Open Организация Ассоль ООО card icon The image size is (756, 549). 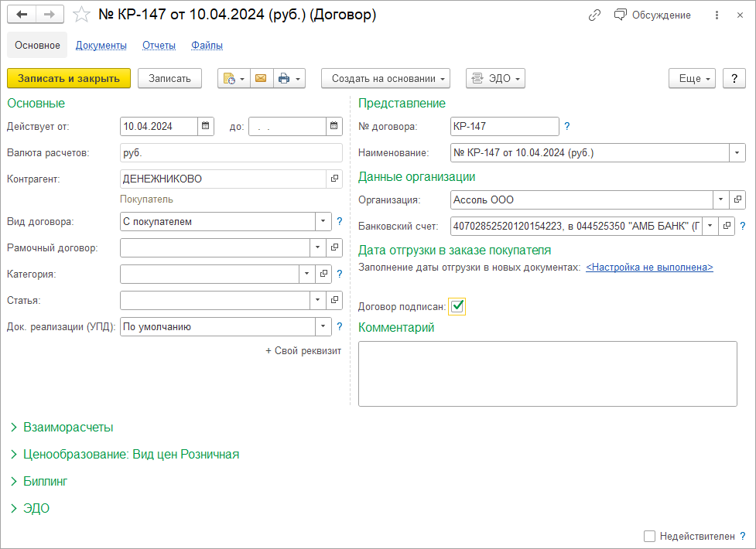pyautogui.click(x=737, y=199)
